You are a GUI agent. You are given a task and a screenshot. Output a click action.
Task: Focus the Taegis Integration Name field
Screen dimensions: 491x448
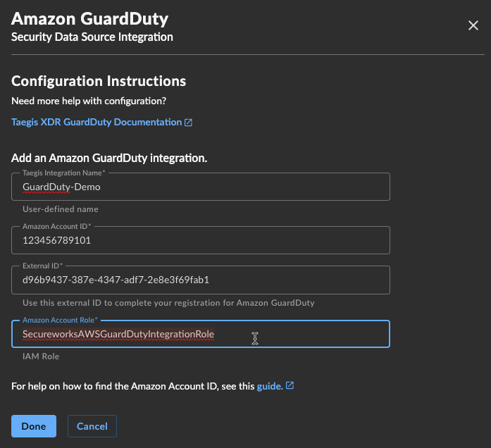coord(201,187)
